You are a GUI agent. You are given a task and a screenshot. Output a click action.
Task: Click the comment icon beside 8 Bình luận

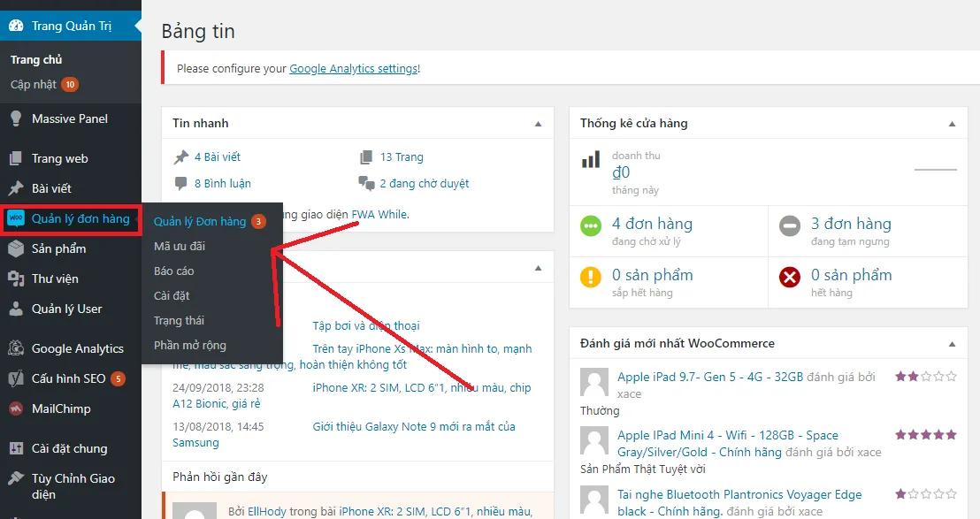(180, 184)
